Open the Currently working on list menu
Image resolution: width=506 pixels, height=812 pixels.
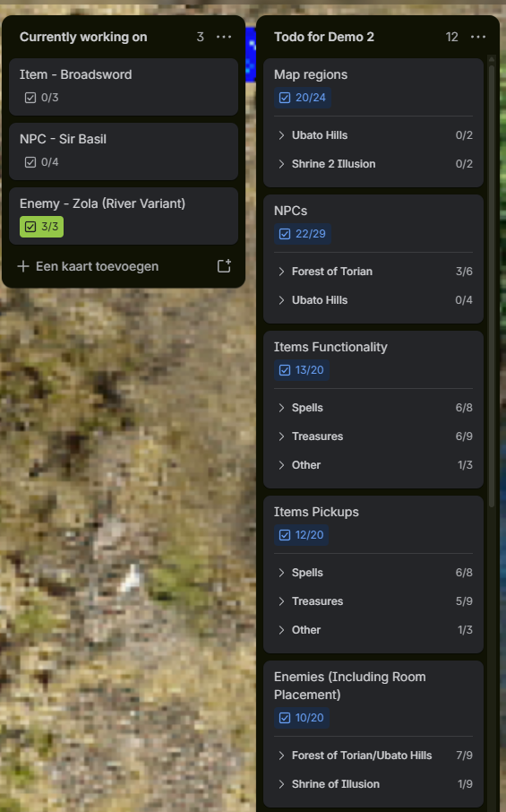[224, 37]
